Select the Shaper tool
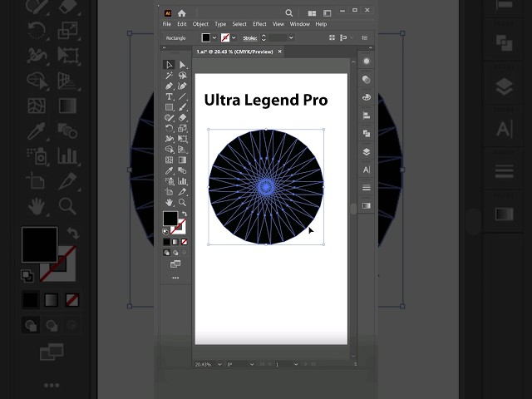532x399 pixels. point(169,118)
